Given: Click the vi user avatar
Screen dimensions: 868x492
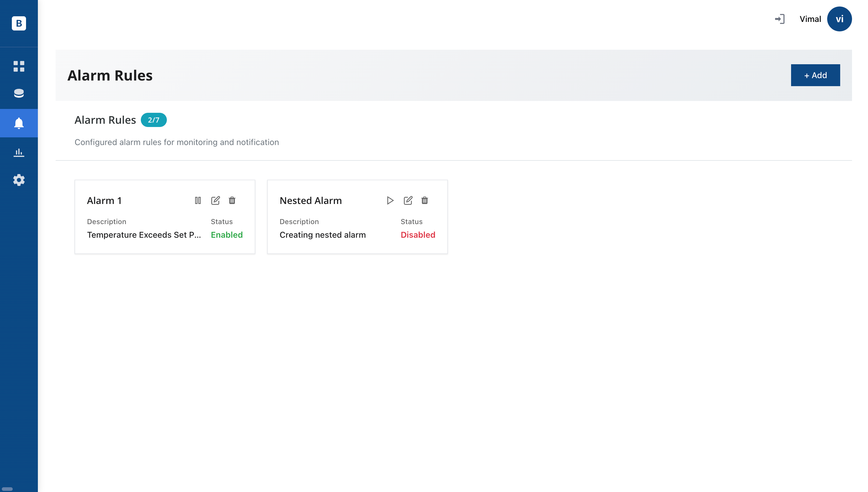Looking at the screenshot, I should tap(839, 19).
